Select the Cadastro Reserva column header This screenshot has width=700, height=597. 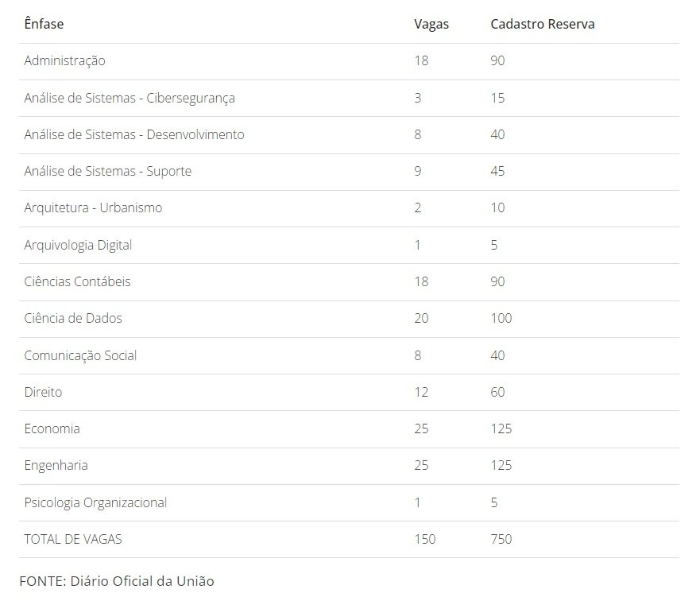click(x=542, y=24)
